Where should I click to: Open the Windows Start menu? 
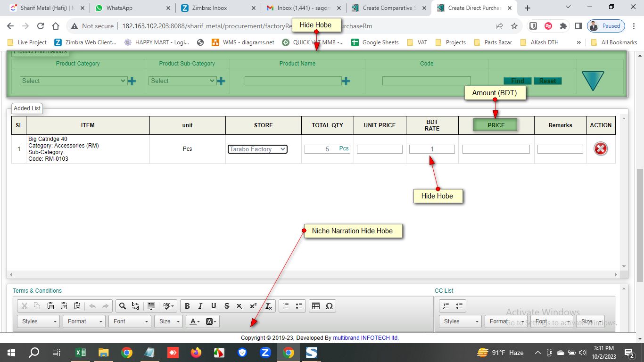point(11,353)
